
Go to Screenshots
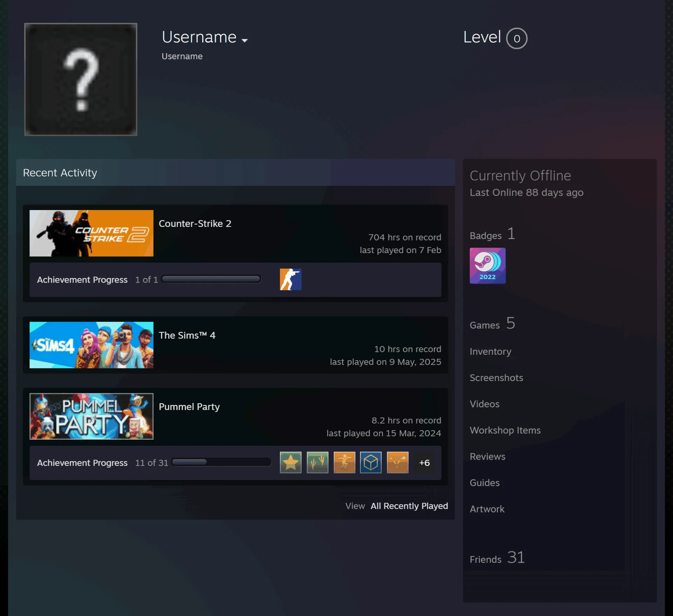[496, 378]
